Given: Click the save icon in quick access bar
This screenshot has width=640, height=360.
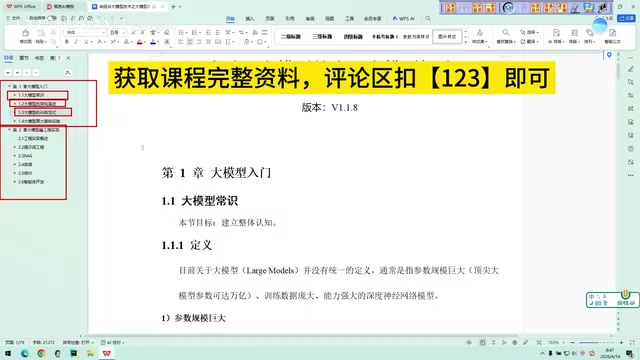Looking at the screenshot, I should (64, 18).
